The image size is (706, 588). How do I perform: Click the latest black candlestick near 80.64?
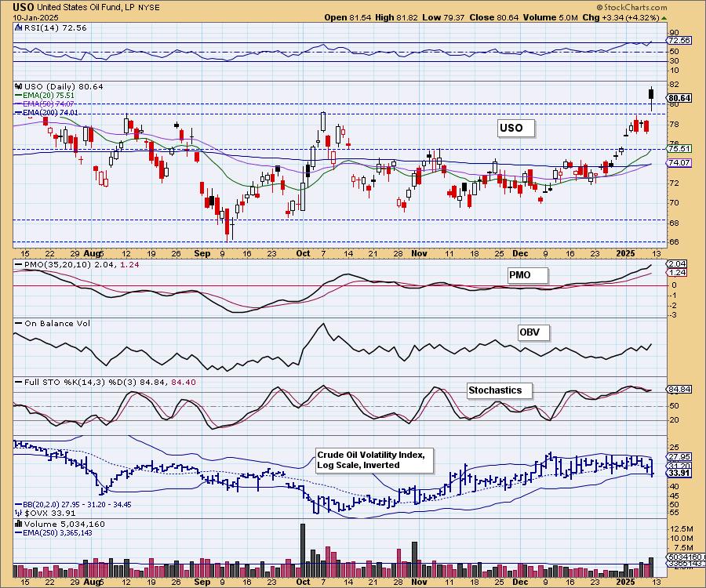tap(651, 95)
